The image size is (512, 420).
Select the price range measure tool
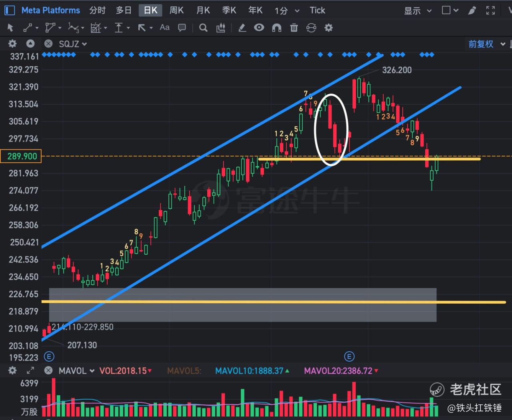pos(119,28)
